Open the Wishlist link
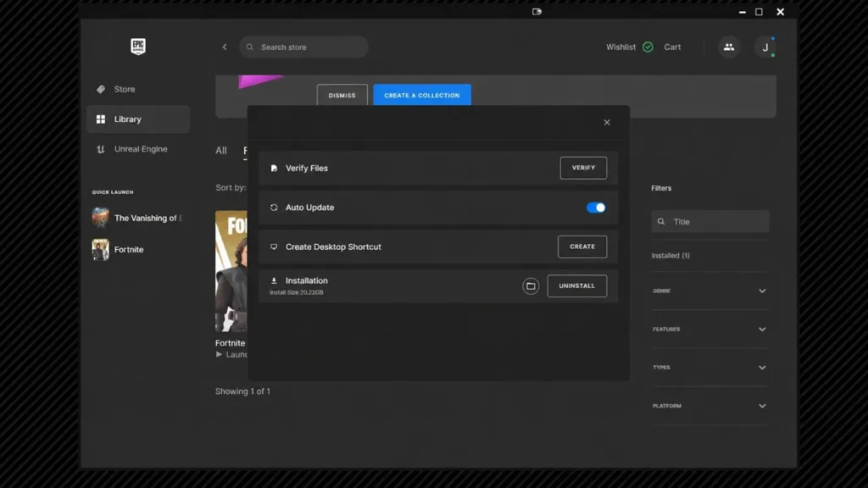Screen dimensions: 868x488 [x=620, y=47]
